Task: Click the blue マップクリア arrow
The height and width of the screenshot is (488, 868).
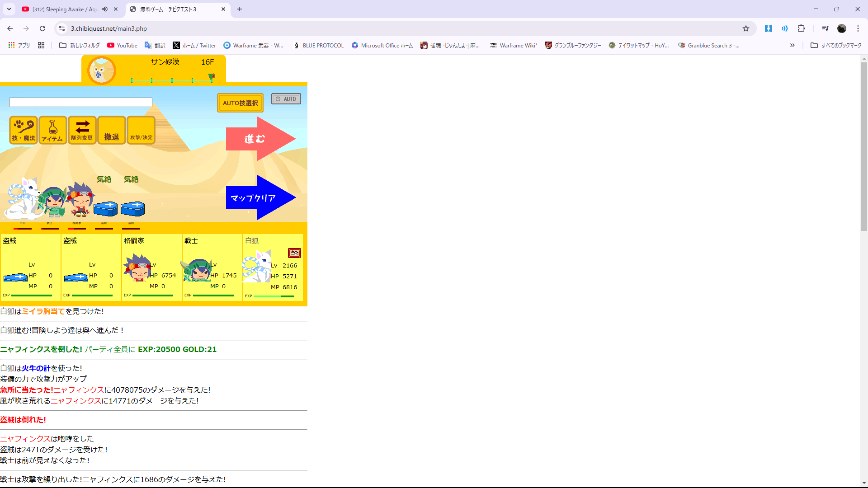Action: point(261,198)
